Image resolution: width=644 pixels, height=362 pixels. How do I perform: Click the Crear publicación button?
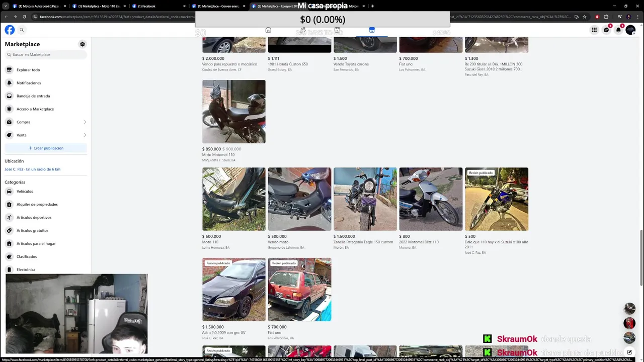(x=46, y=148)
